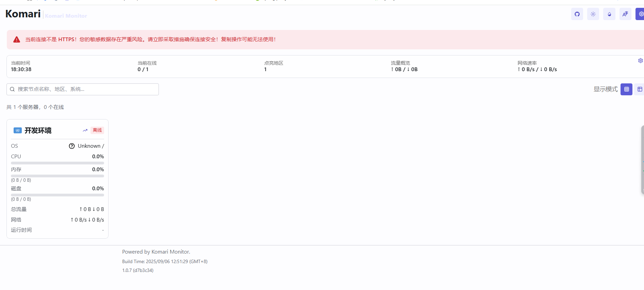Open the color theme droplet icon
The width and height of the screenshot is (644, 290).
609,14
